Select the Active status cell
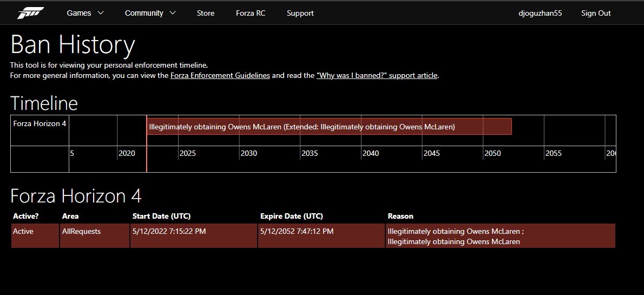 pyautogui.click(x=35, y=236)
